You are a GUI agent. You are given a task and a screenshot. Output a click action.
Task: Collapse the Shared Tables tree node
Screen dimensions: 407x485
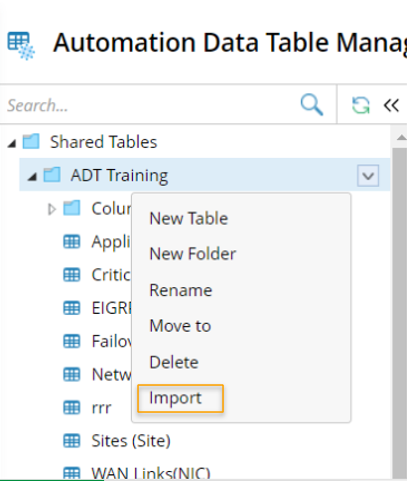[12, 143]
